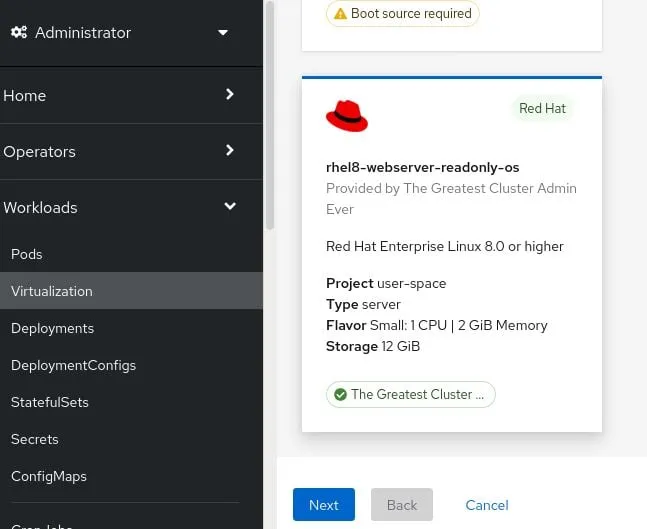Image resolution: width=647 pixels, height=529 pixels.
Task: Open Secrets in the sidebar
Action: pyautogui.click(x=35, y=439)
